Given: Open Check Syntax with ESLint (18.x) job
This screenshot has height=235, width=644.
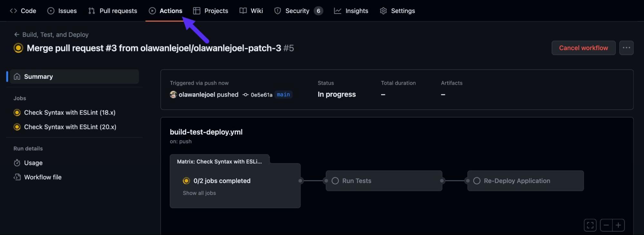Looking at the screenshot, I should point(70,112).
